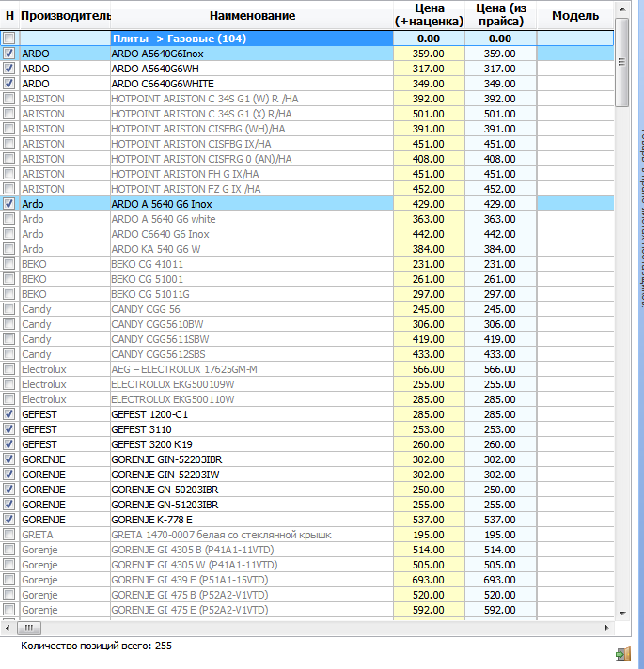Select the HOTPOINT ARISTON FZ G IX /HA row
Image resolution: width=644 pixels, height=669 pixels.
pyautogui.click(x=307, y=189)
